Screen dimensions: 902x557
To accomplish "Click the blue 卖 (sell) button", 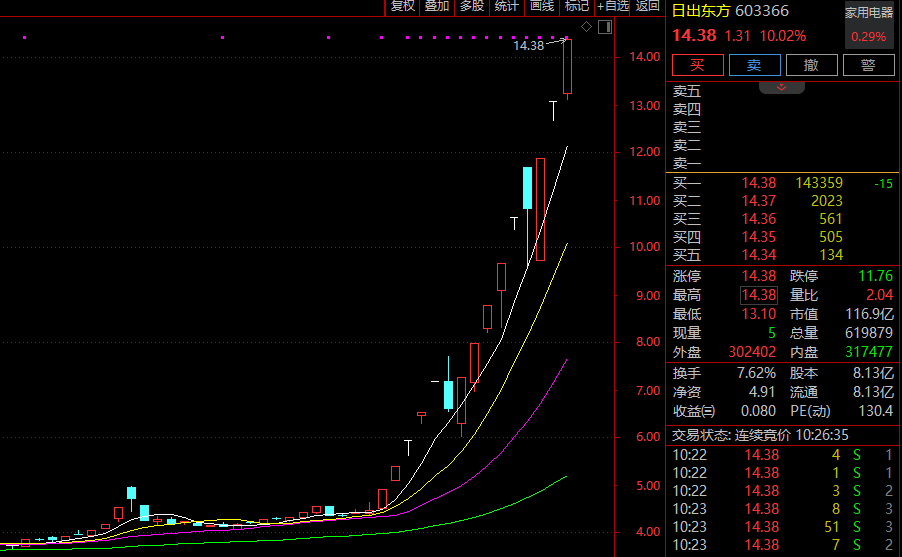I will pyautogui.click(x=754, y=65).
